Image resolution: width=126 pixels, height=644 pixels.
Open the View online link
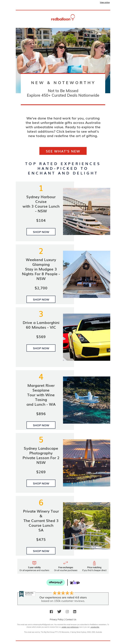105,3
